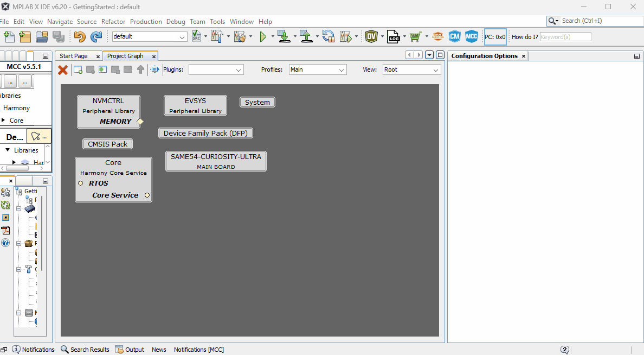Open the Production menu

tap(146, 21)
